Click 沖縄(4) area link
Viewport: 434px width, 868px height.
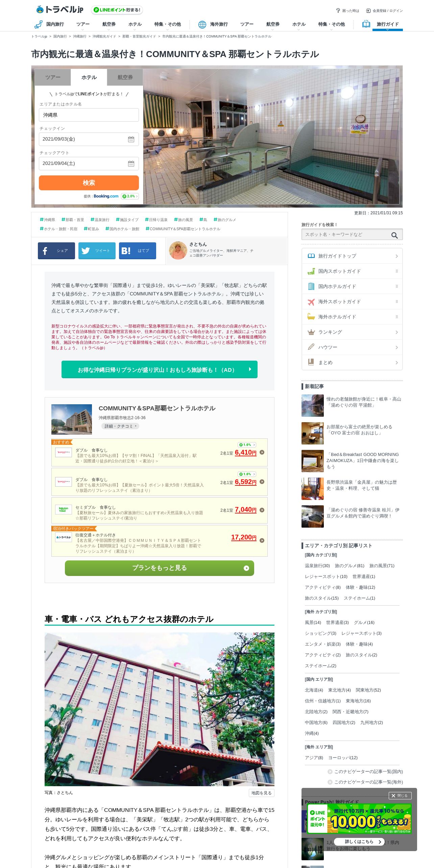pyautogui.click(x=312, y=733)
